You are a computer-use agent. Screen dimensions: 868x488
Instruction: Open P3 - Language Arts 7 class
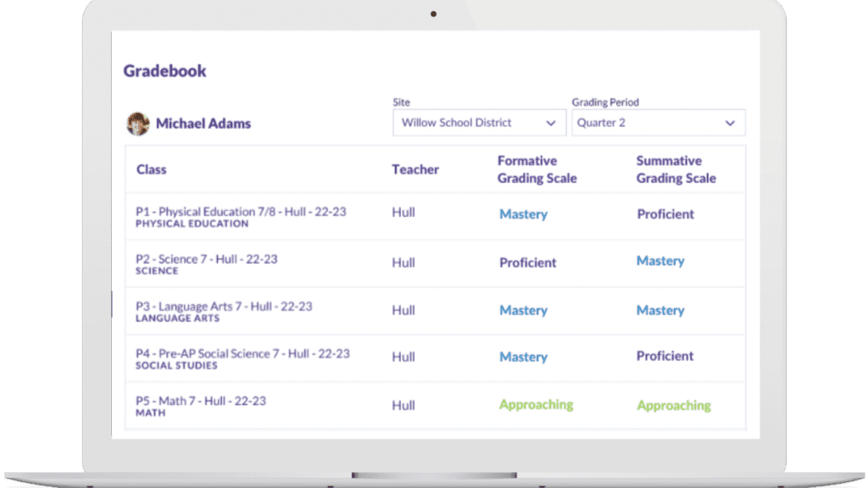click(x=224, y=306)
